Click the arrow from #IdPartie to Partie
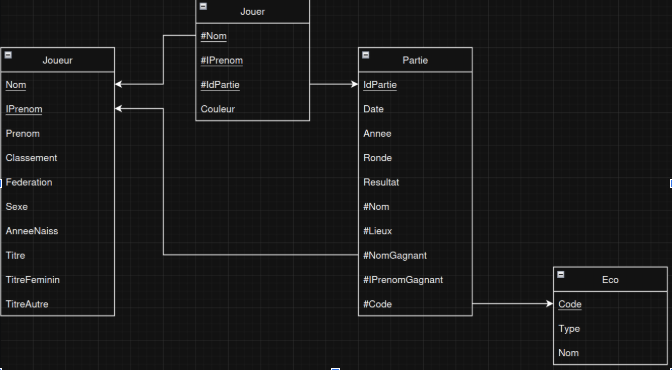 (x=334, y=84)
